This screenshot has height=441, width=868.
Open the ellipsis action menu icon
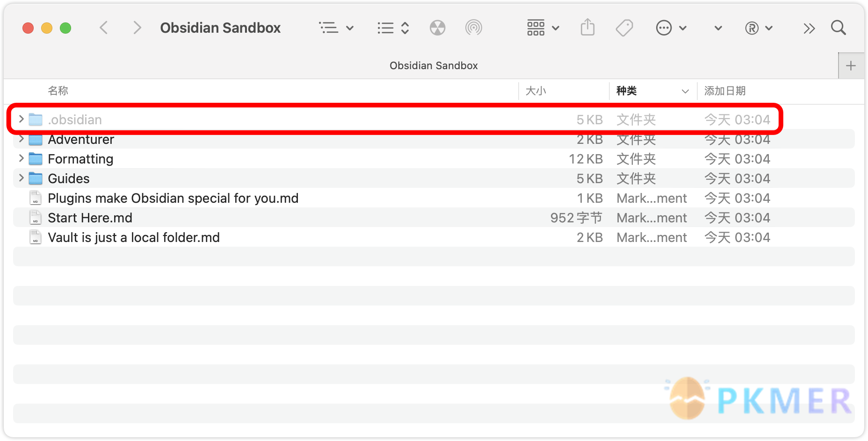coord(664,28)
